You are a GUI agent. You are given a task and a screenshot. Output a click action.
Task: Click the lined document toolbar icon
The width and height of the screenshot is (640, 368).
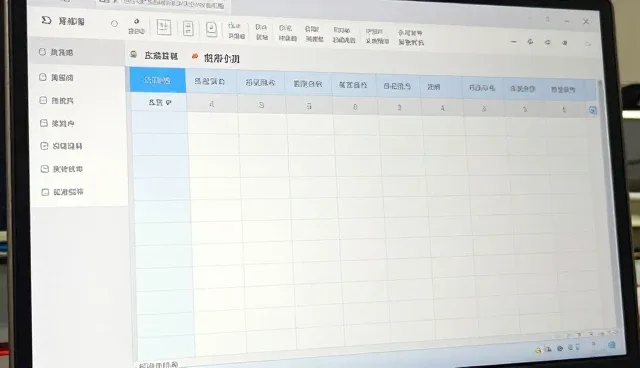pos(188,28)
